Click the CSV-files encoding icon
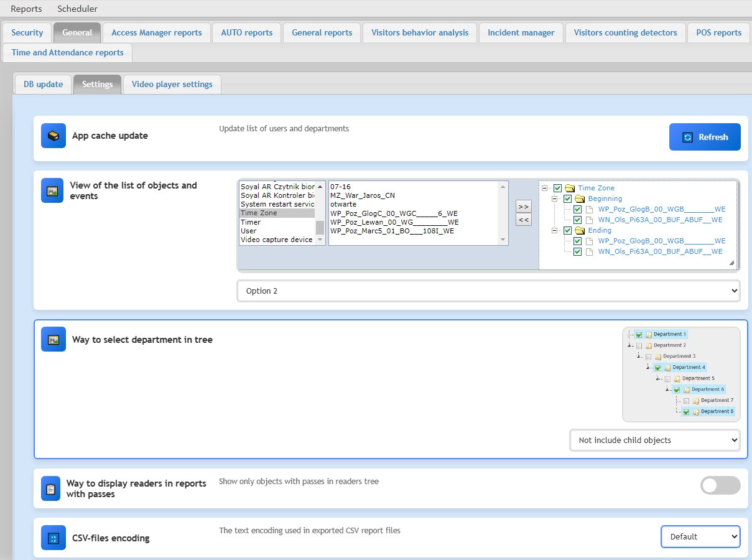This screenshot has width=752, height=560. [x=53, y=538]
